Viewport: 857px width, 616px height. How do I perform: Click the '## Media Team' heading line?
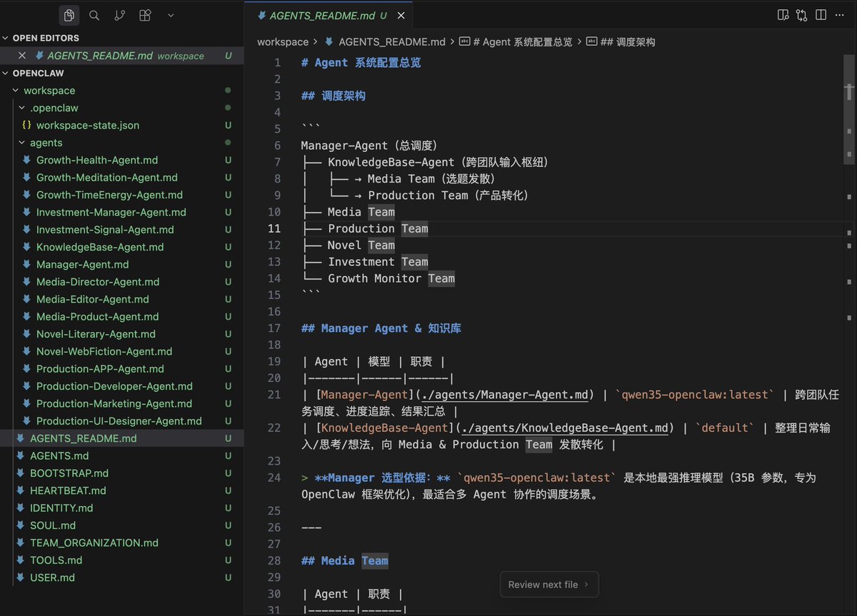pos(345,561)
